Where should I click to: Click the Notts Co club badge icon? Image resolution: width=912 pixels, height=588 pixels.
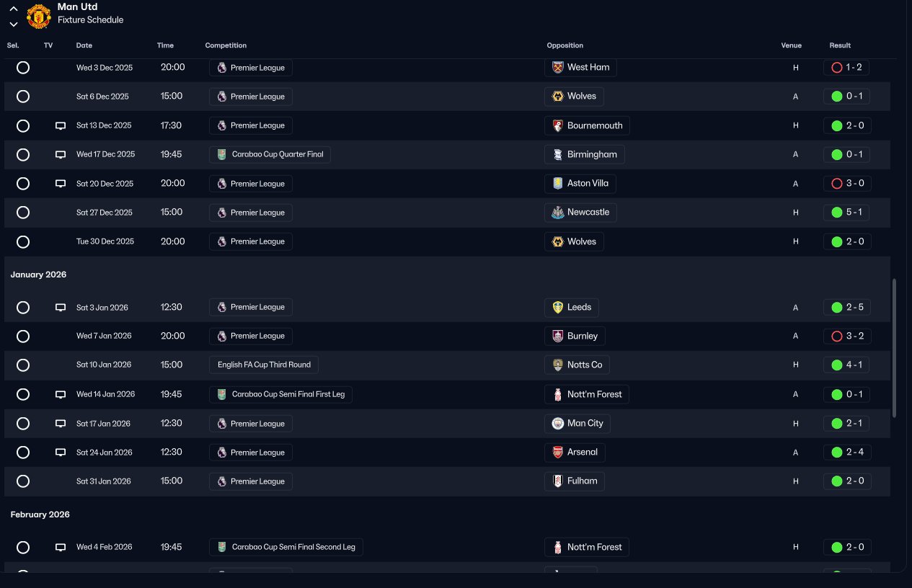tap(557, 365)
